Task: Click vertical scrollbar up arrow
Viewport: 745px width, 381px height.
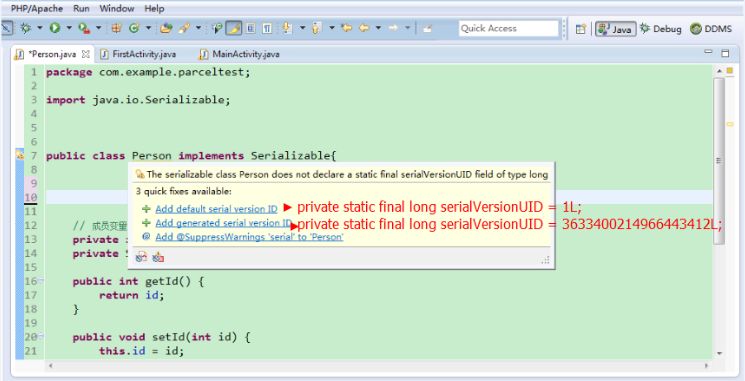Action: (719, 71)
